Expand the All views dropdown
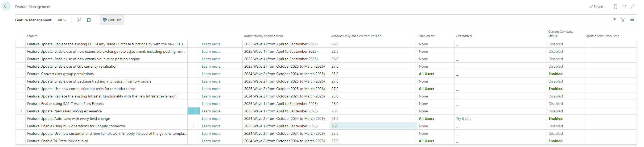The height and width of the screenshot is (147, 644). tap(62, 20)
